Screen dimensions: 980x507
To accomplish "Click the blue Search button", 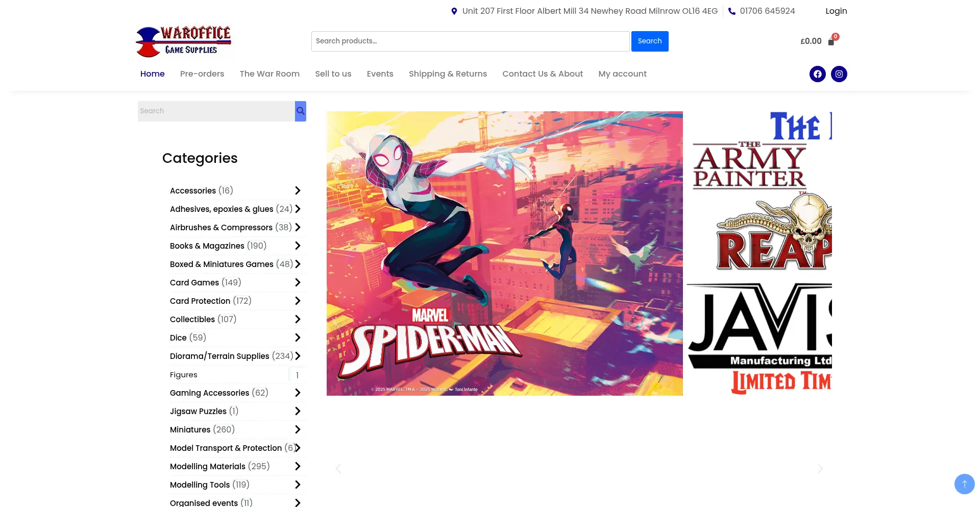I will [x=649, y=41].
